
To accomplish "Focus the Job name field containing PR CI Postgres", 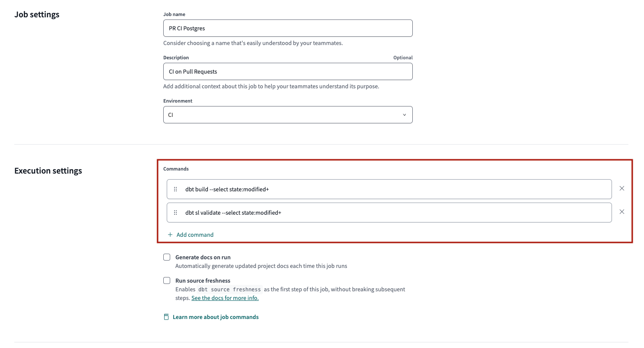I will pyautogui.click(x=288, y=28).
